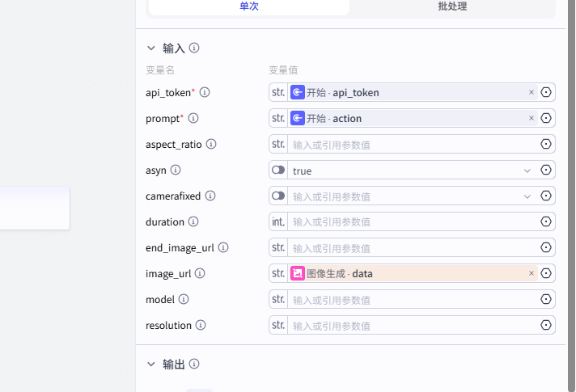576x392 pixels.
Task: Click the info icon beside end_image_url
Action: tap(223, 248)
